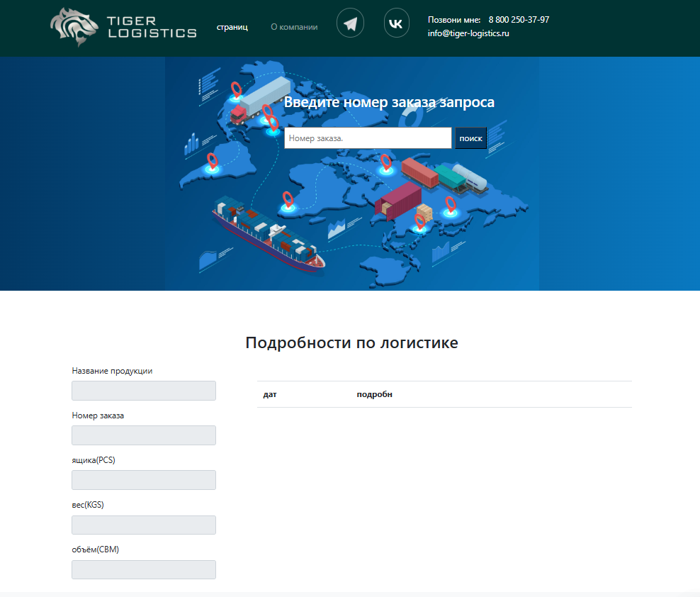Go to the 'страниц' menu item

[x=232, y=27]
